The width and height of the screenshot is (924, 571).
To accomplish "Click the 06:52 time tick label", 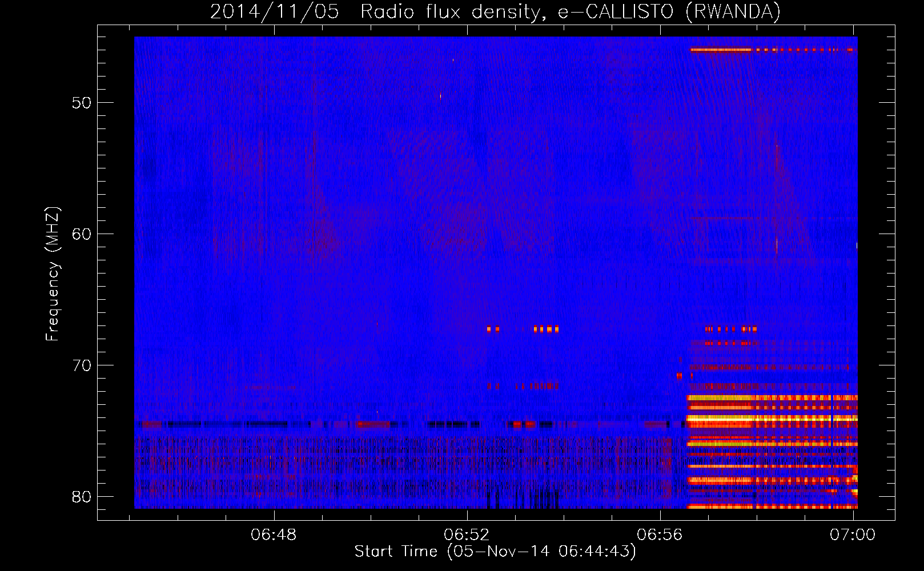I will coord(467,534).
